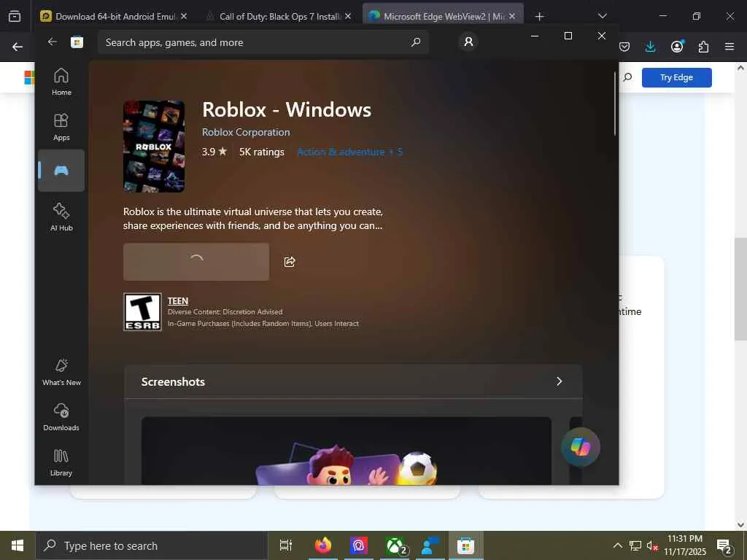Show hidden system tray icons
This screenshot has width=747, height=560.
coord(617,545)
